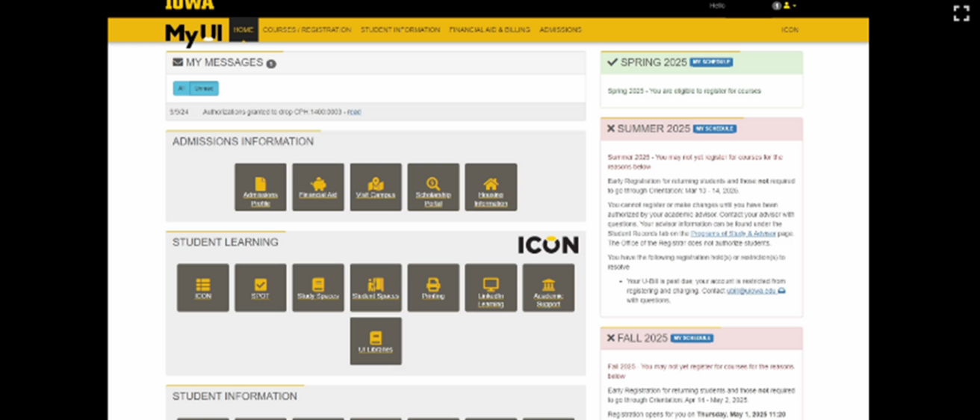Open the Housing Information tile
980x420 pixels.
[491, 187]
